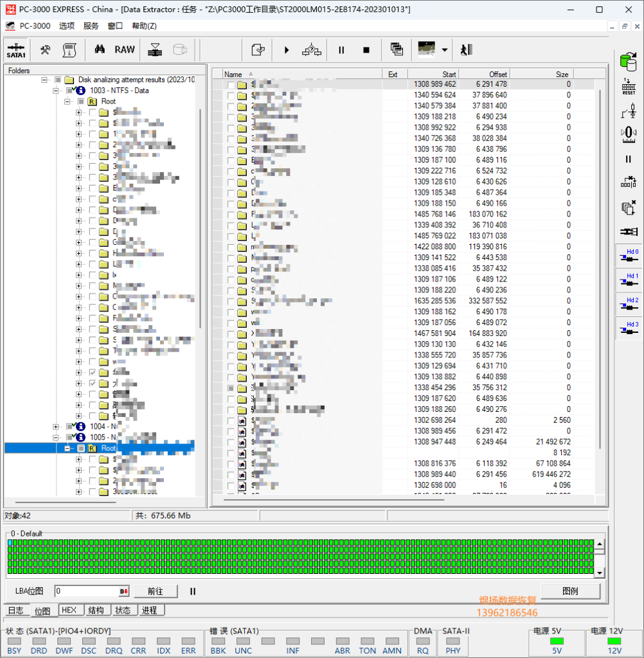Tick checkbox of row with Start 1338 454 296
The width and height of the screenshot is (644, 658).
(x=231, y=387)
